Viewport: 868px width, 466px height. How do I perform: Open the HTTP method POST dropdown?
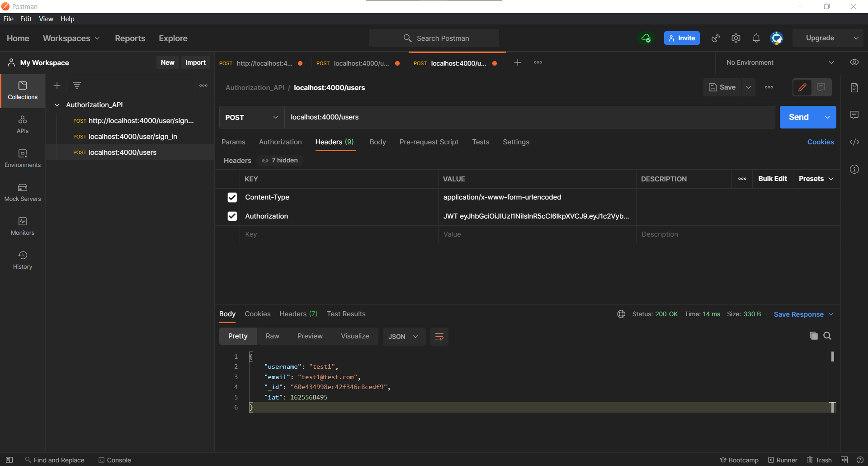pyautogui.click(x=252, y=117)
